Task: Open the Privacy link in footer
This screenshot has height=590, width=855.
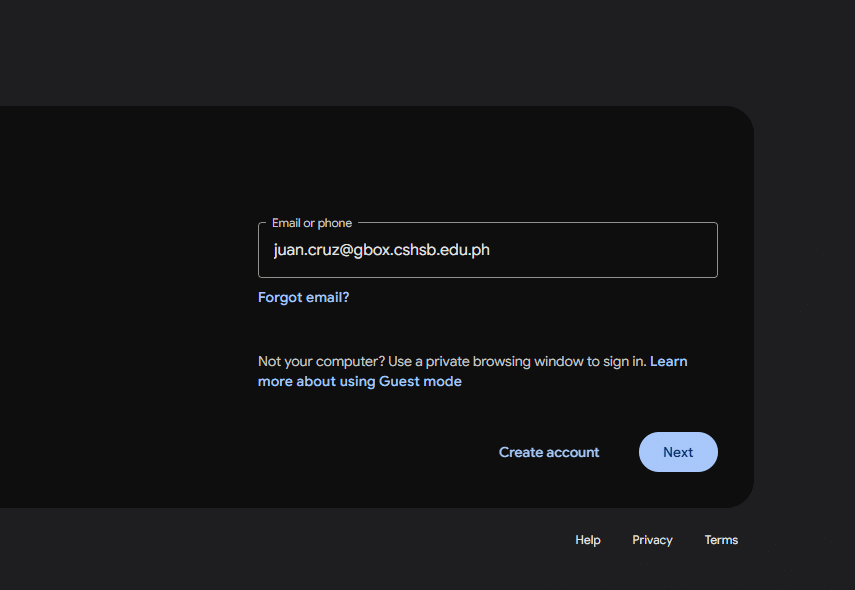Action: [652, 540]
